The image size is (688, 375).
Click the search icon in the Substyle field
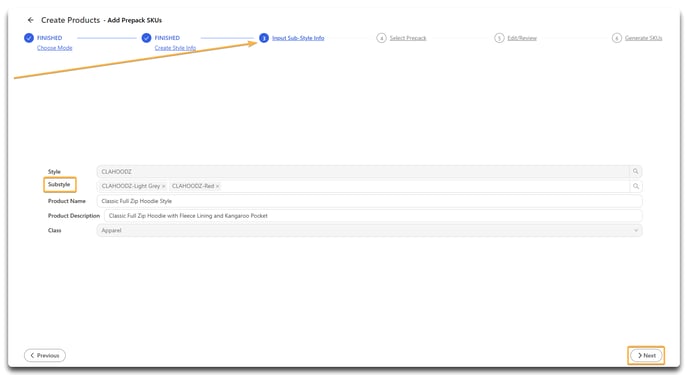[635, 186]
